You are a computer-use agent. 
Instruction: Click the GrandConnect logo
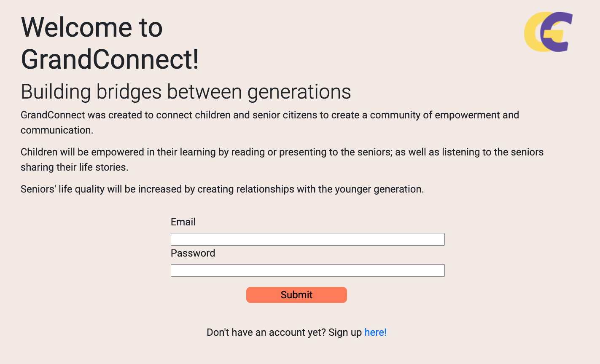(548, 32)
